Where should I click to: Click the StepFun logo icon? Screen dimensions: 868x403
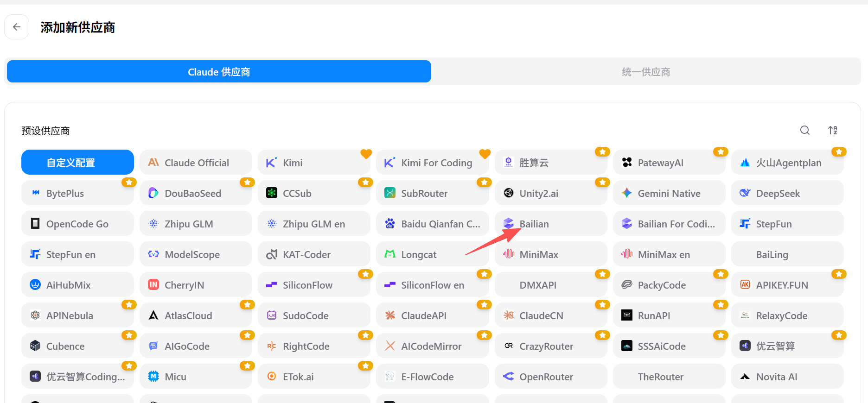pos(745,223)
